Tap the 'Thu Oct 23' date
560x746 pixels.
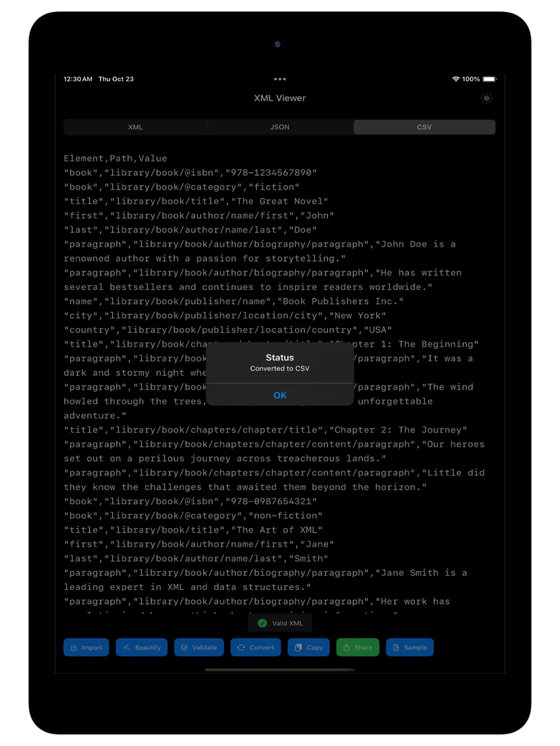[116, 79]
